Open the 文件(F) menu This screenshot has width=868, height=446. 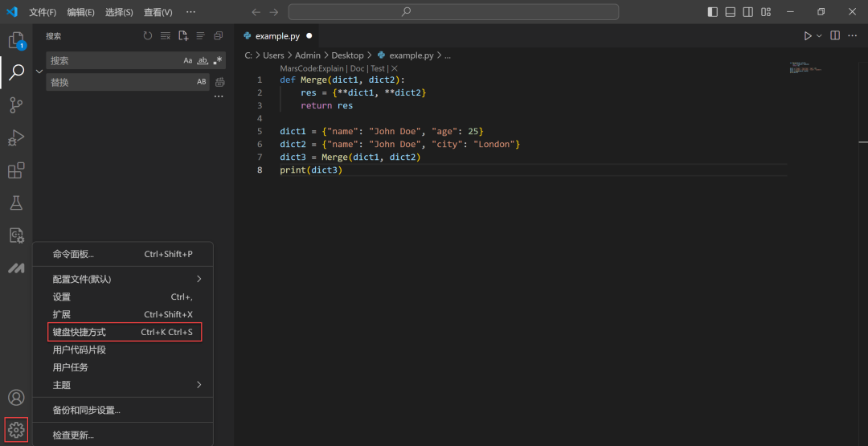43,12
